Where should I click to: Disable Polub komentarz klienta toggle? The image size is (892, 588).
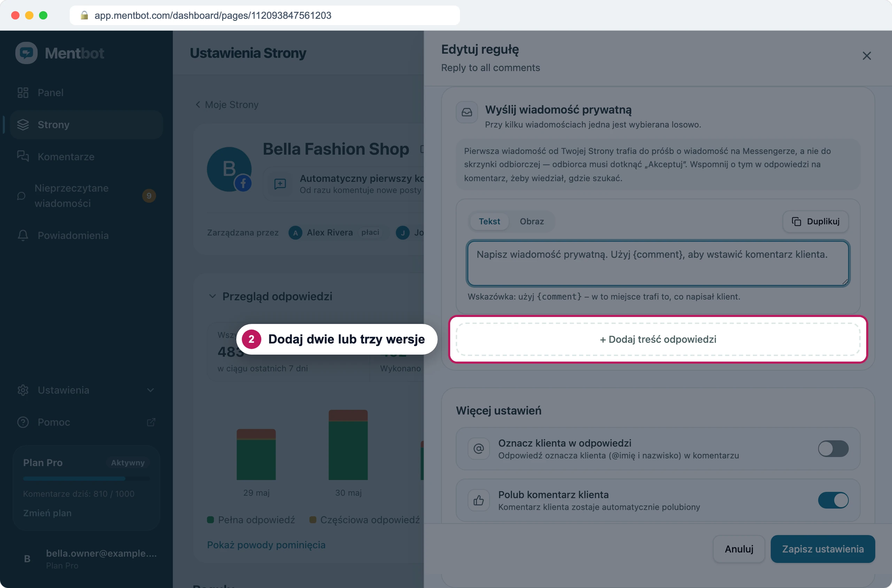(x=833, y=500)
